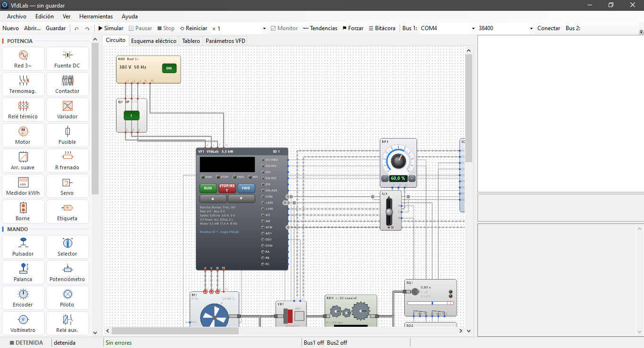The image size is (644, 348).
Task: Toggle the Monitor checkbox
Action: click(x=284, y=28)
